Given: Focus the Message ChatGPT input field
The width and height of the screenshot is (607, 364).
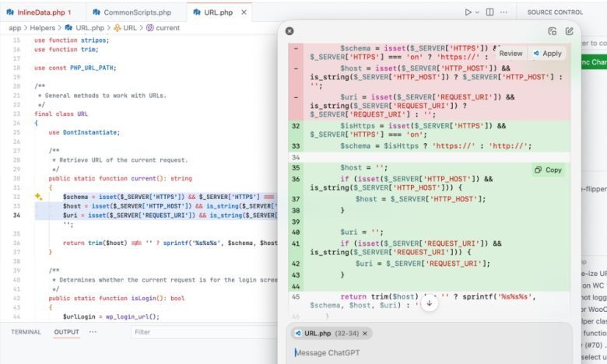Looking at the screenshot, I should [x=430, y=353].
